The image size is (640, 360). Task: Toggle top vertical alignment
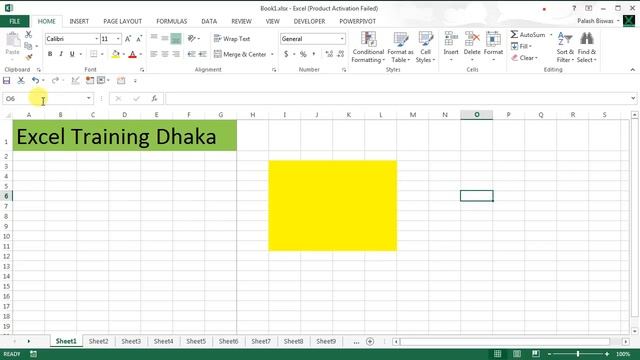click(154, 38)
